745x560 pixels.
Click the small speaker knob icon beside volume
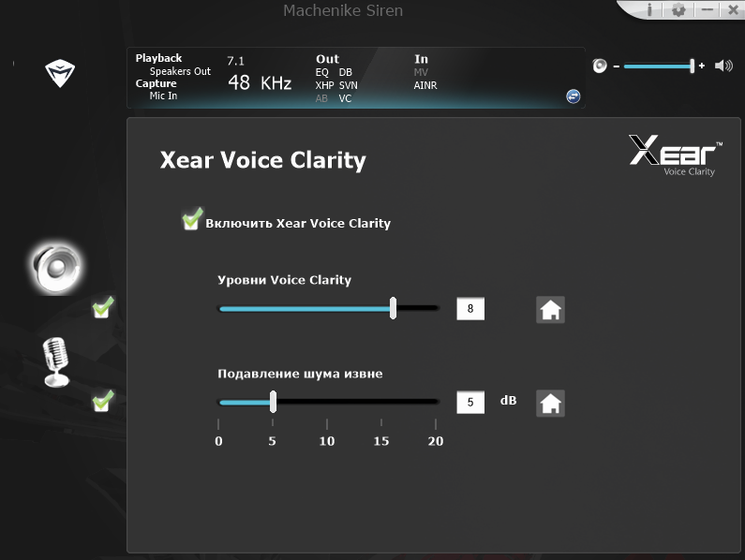[x=600, y=66]
